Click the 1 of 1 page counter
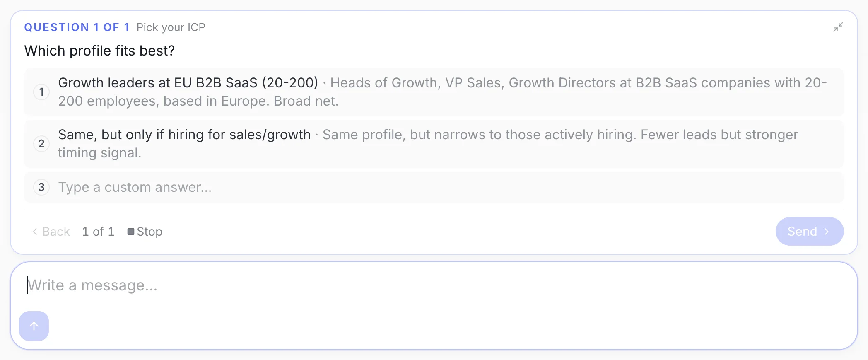 [x=98, y=232]
